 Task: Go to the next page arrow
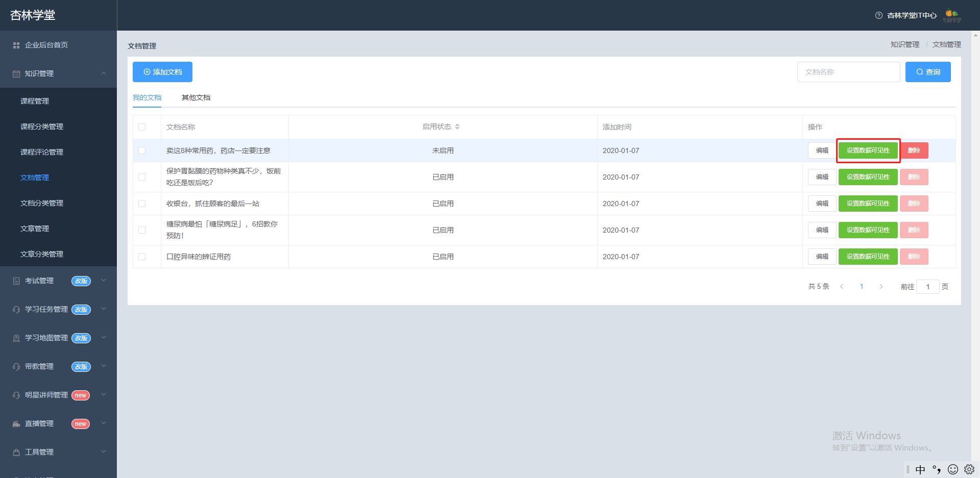coord(881,287)
